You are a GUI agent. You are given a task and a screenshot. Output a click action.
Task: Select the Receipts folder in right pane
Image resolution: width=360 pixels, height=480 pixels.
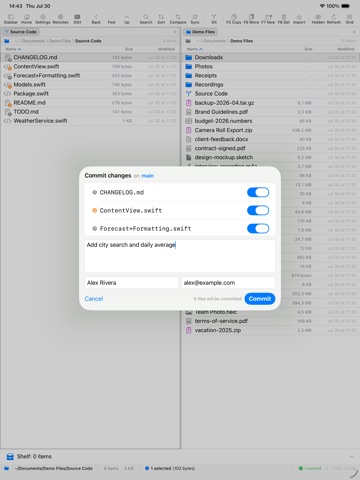[271, 75]
